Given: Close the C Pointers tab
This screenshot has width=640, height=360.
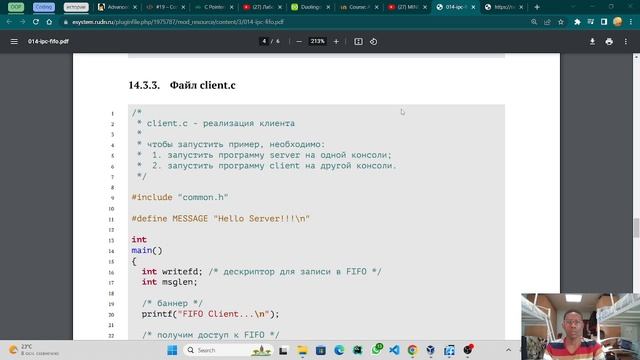Looking at the screenshot, I should coord(231,7).
